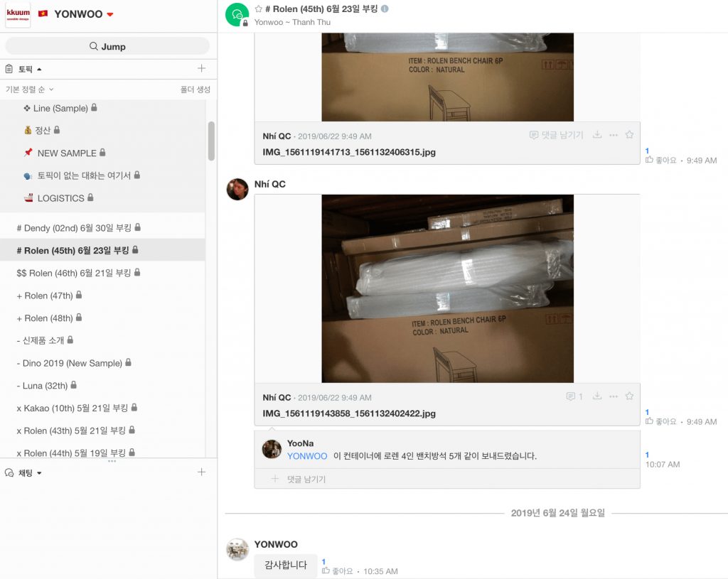Download IMG_1561119143858 file
Viewport: 728px width, 579px height.
pos(597,396)
